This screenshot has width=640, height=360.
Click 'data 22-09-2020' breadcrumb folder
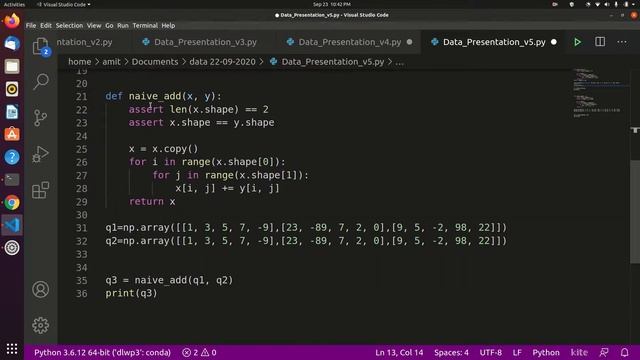pos(222,62)
